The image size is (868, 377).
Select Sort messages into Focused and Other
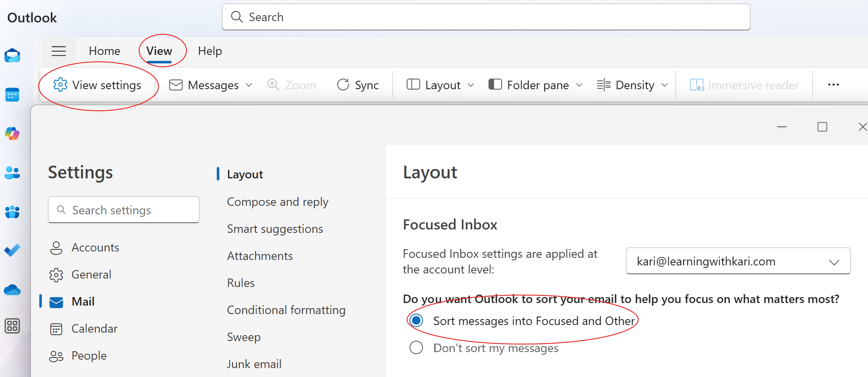pos(416,321)
